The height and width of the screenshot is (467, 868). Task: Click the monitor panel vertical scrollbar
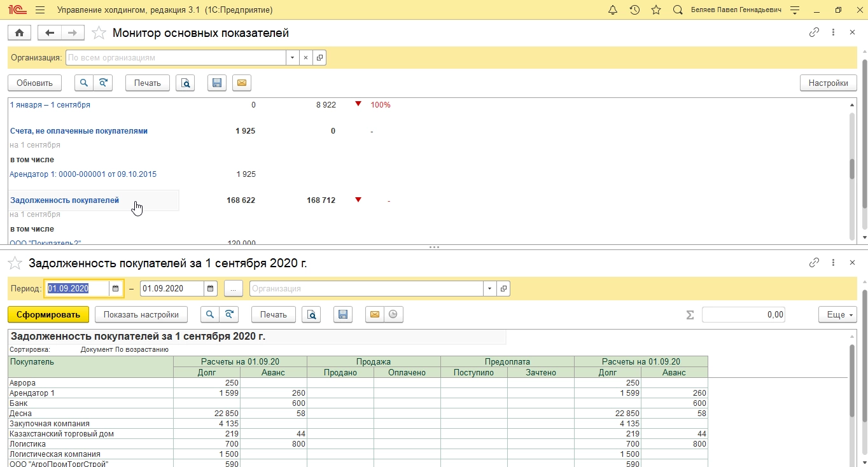click(x=852, y=169)
